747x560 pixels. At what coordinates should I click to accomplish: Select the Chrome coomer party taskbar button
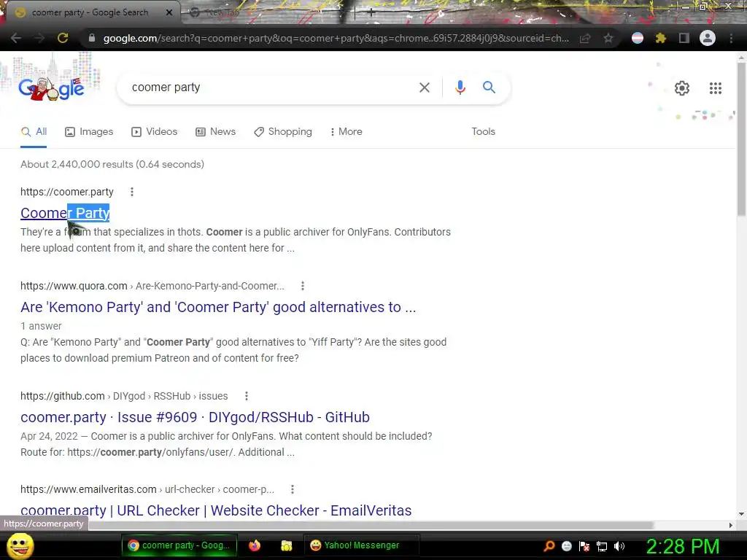pos(179,545)
